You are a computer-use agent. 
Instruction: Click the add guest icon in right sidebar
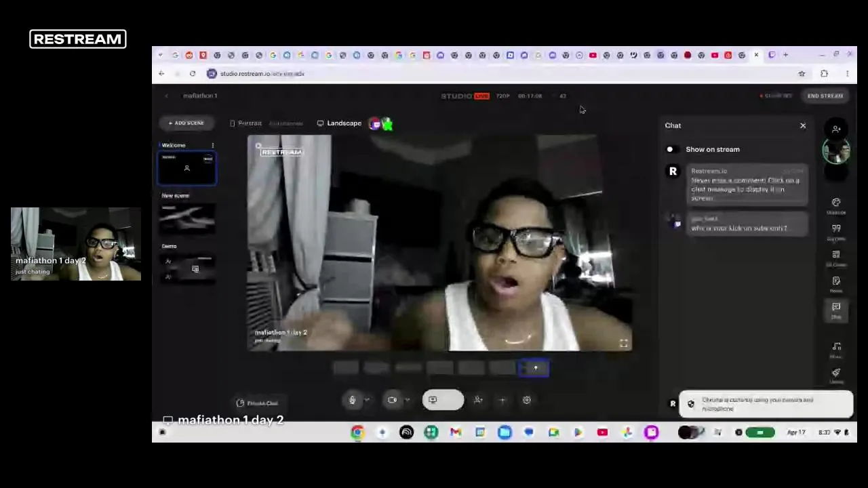836,129
